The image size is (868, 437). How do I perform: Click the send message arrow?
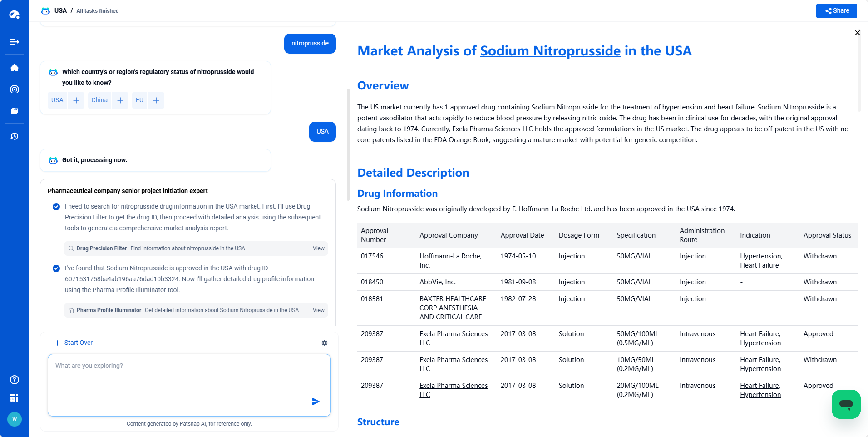click(316, 402)
